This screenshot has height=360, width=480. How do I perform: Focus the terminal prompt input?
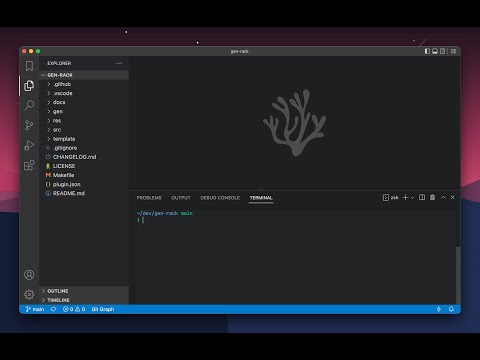[x=143, y=220]
